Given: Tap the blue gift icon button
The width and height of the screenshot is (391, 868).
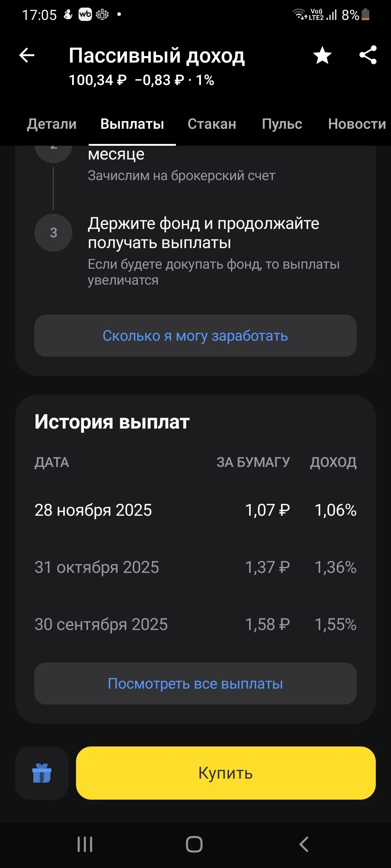Looking at the screenshot, I should pyautogui.click(x=42, y=773).
